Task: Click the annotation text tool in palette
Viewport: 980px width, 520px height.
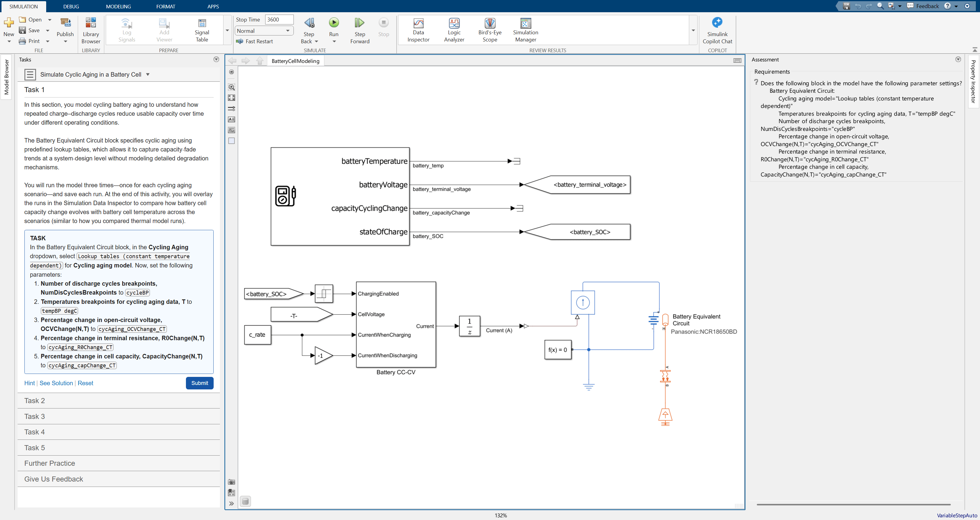Action: tap(231, 120)
